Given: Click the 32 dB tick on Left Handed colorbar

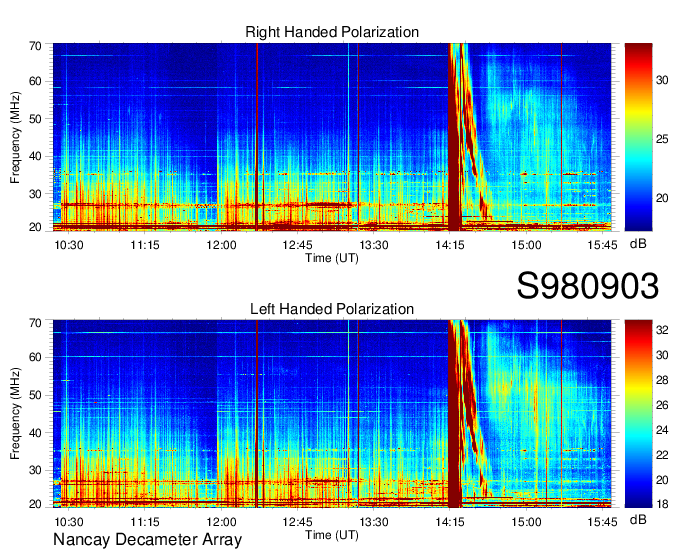Looking at the screenshot, I should pyautogui.click(x=662, y=330).
